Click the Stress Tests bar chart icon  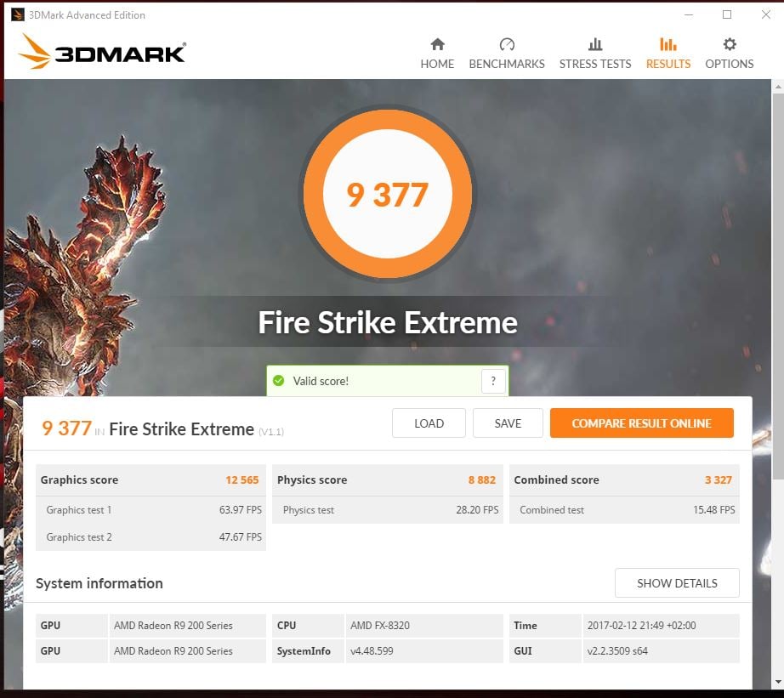click(x=595, y=44)
